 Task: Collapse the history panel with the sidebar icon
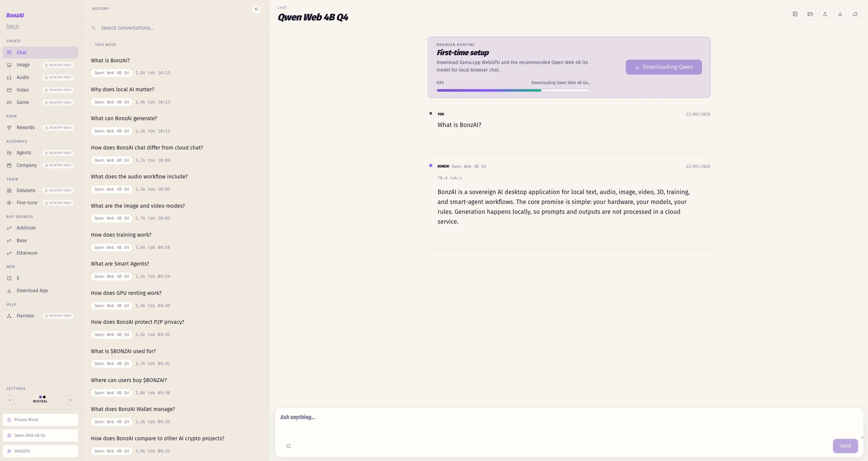(795, 14)
